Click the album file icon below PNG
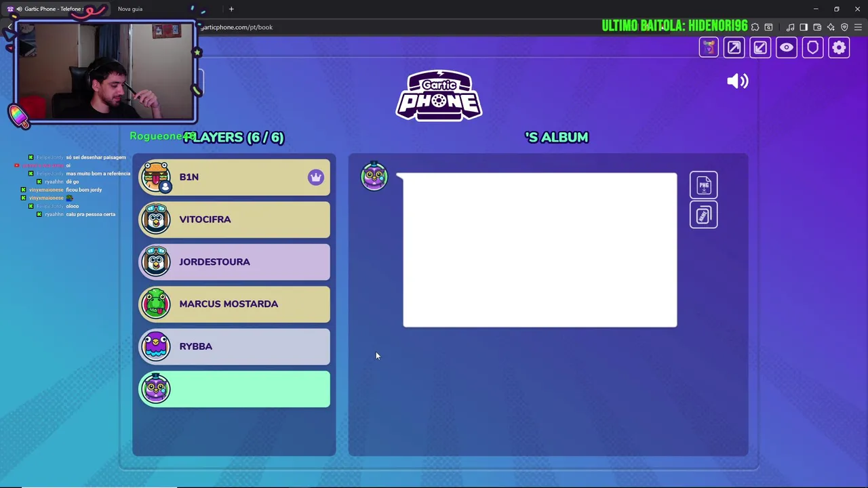Viewport: 868px width, 488px height. point(703,215)
